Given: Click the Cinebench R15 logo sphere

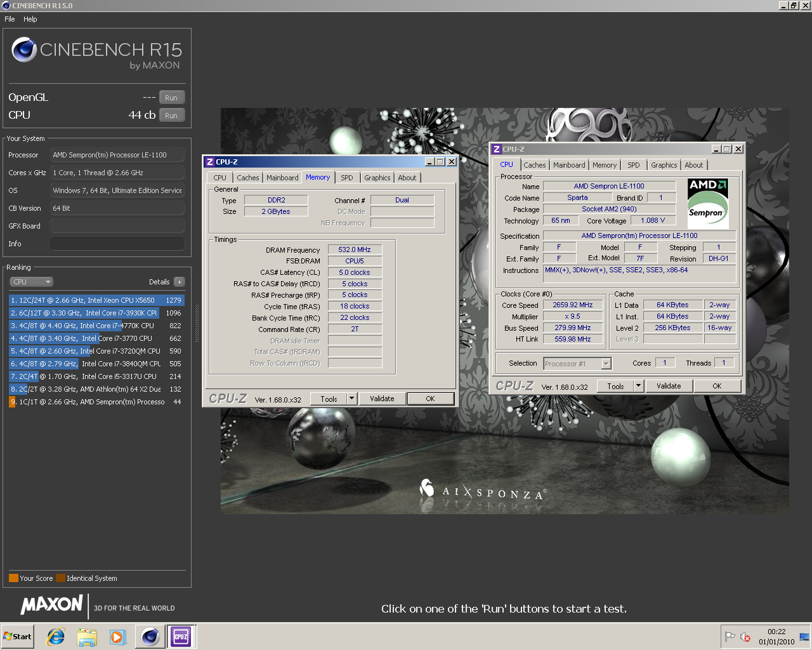Looking at the screenshot, I should click(x=24, y=50).
